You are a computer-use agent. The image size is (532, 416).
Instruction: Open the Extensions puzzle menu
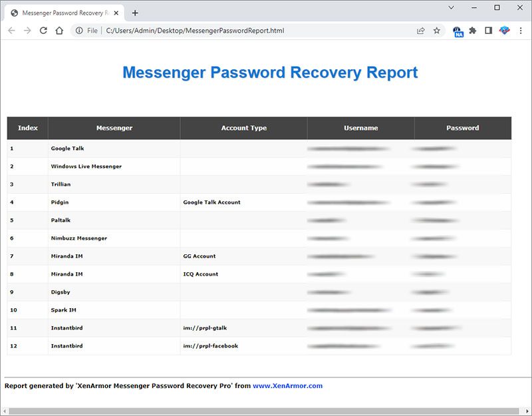click(x=473, y=31)
